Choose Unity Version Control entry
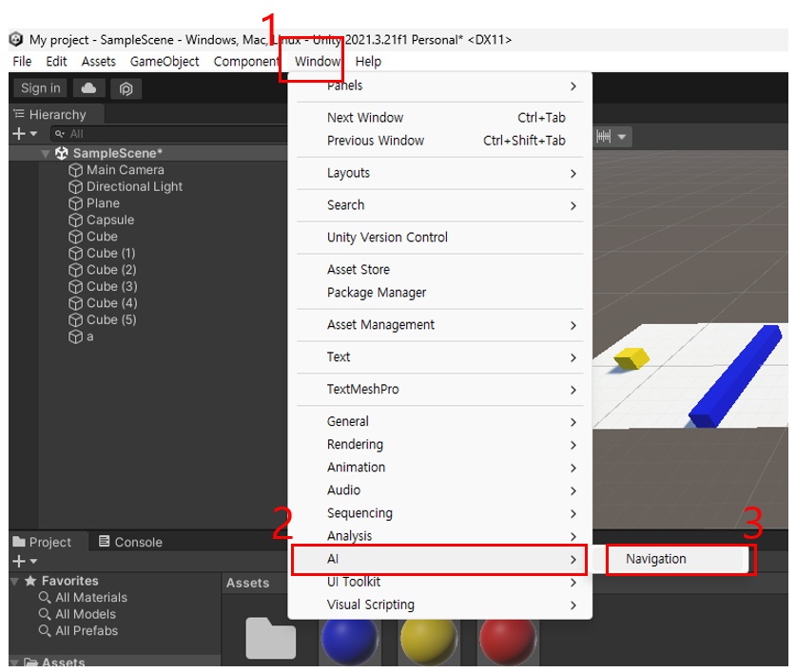 click(x=439, y=238)
